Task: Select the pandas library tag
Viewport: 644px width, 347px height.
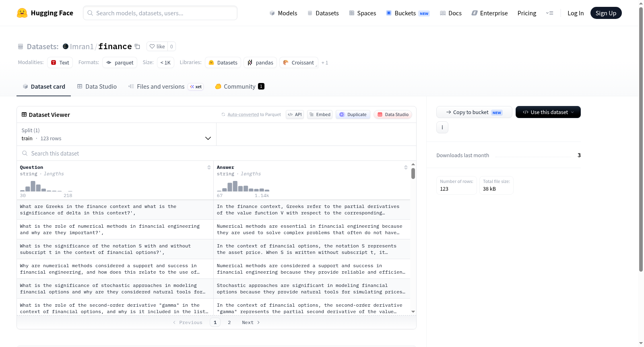Action: pos(260,62)
